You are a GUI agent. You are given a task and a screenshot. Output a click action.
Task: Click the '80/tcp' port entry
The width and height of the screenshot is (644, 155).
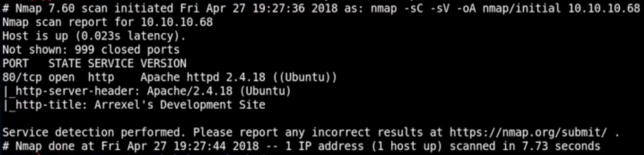click(x=22, y=77)
